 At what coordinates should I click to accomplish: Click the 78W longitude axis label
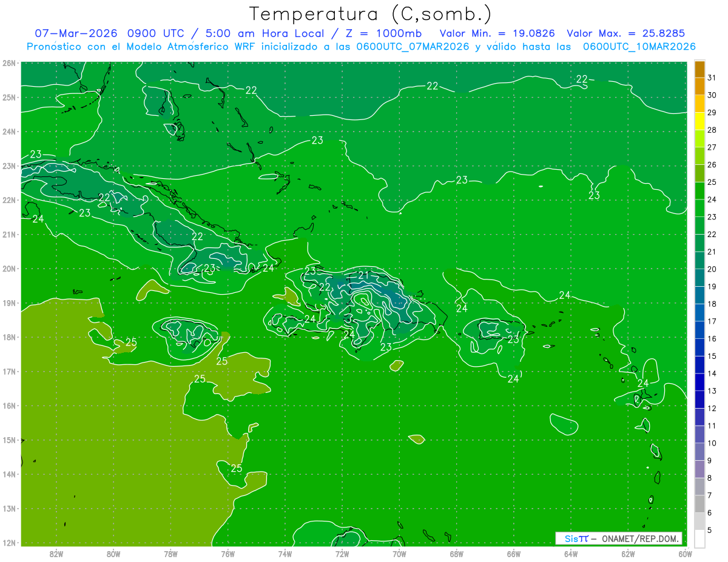click(x=170, y=554)
